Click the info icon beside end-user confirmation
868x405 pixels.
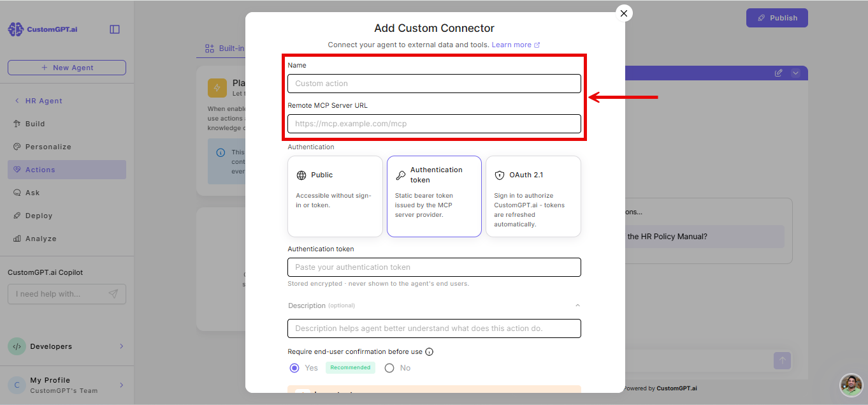tap(429, 351)
